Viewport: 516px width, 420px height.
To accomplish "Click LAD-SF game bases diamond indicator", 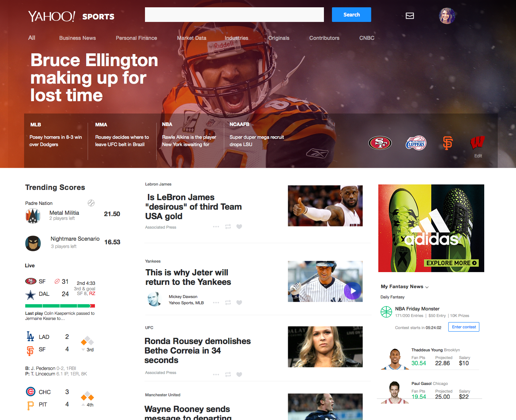I will (87, 341).
